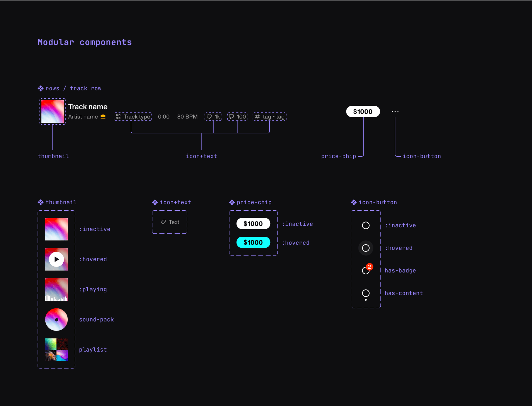
Task: Click the three-dots more options icon
Action: click(x=395, y=111)
